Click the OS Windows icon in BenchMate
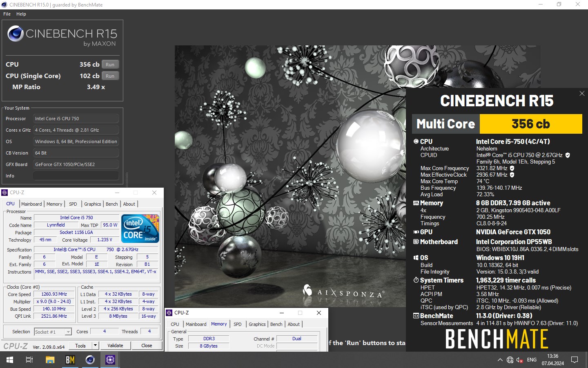The image size is (588, 368). [416, 258]
